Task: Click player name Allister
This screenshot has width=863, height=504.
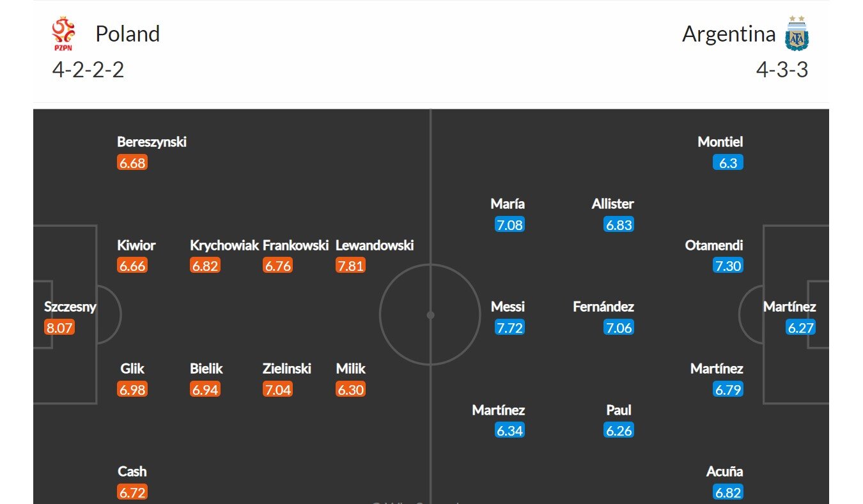Action: coord(613,204)
